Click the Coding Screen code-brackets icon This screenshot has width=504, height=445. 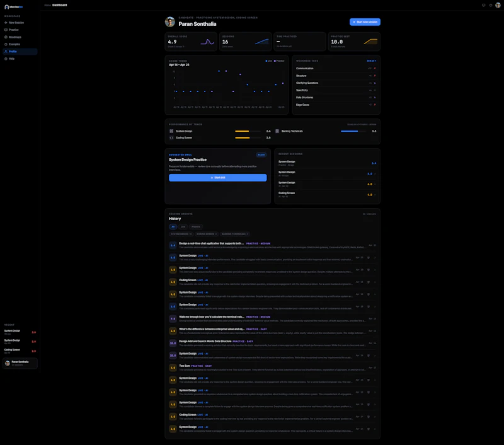[x=171, y=137]
